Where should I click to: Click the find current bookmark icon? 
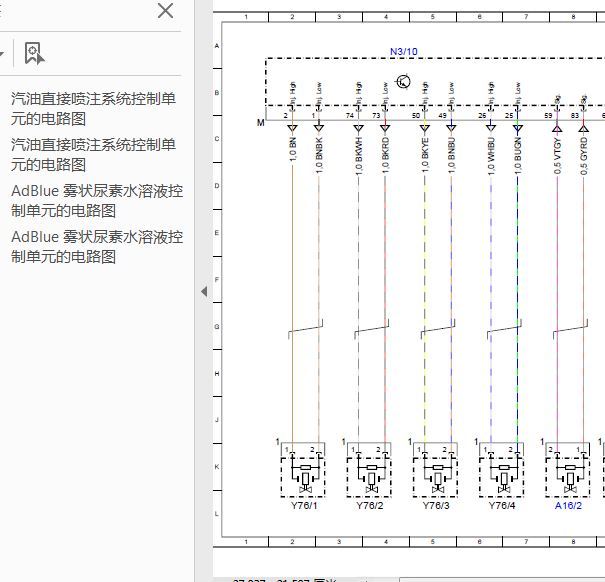pyautogui.click(x=34, y=53)
